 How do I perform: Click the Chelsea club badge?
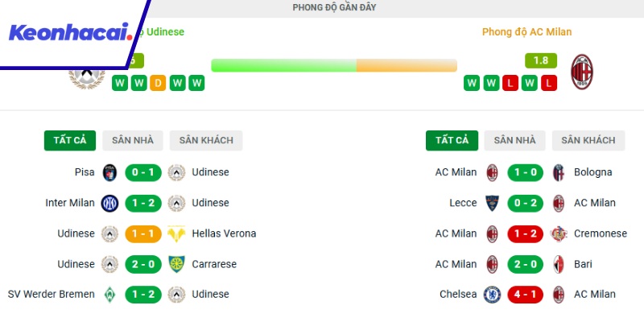coord(492,295)
